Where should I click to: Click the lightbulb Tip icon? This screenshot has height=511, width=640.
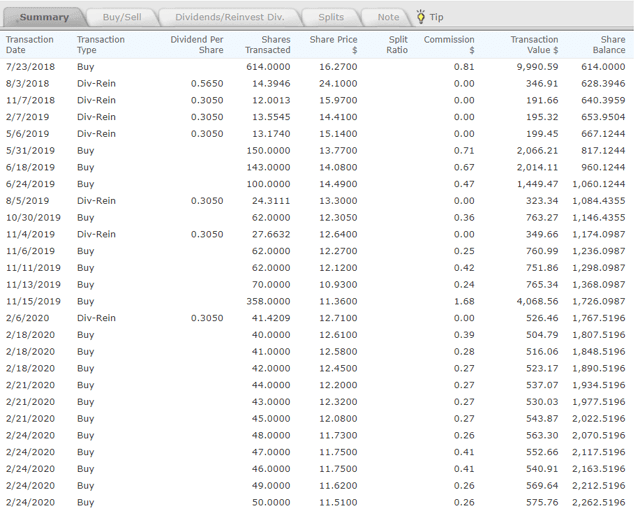click(x=421, y=17)
